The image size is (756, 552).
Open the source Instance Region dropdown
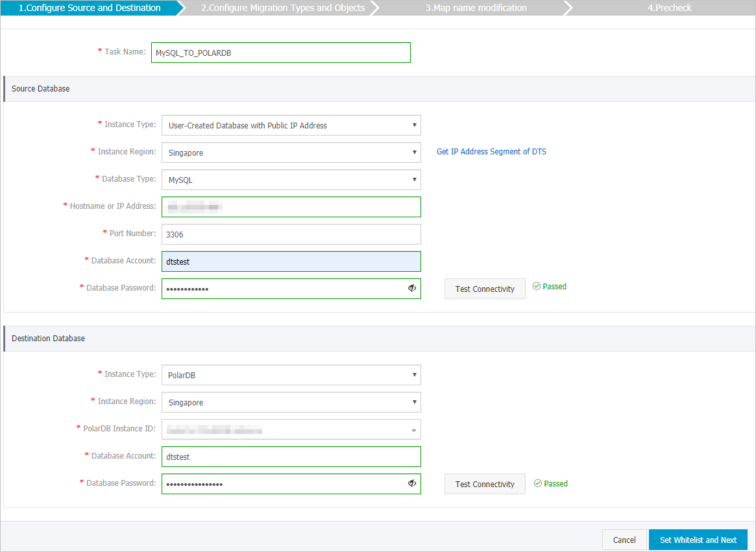click(291, 152)
